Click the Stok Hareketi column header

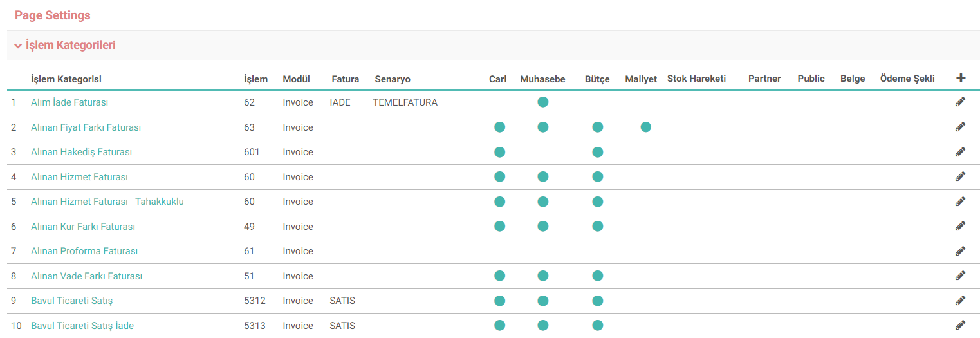coord(696,79)
